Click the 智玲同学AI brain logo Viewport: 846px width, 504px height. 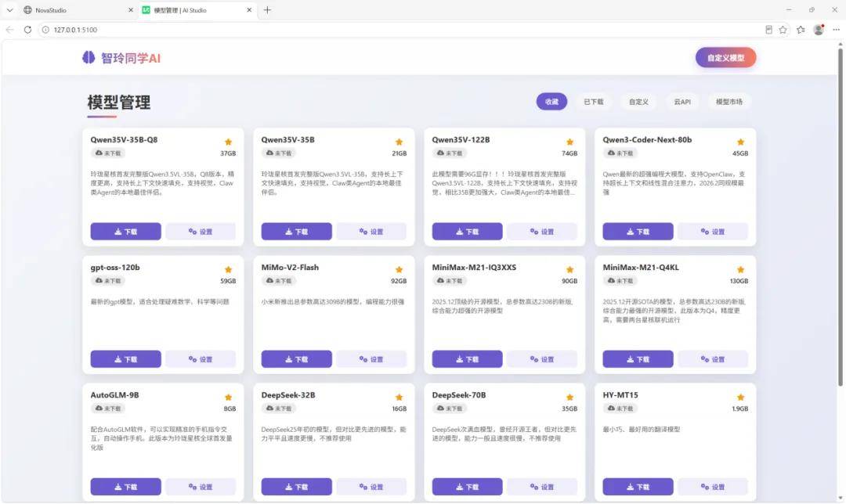[89, 58]
